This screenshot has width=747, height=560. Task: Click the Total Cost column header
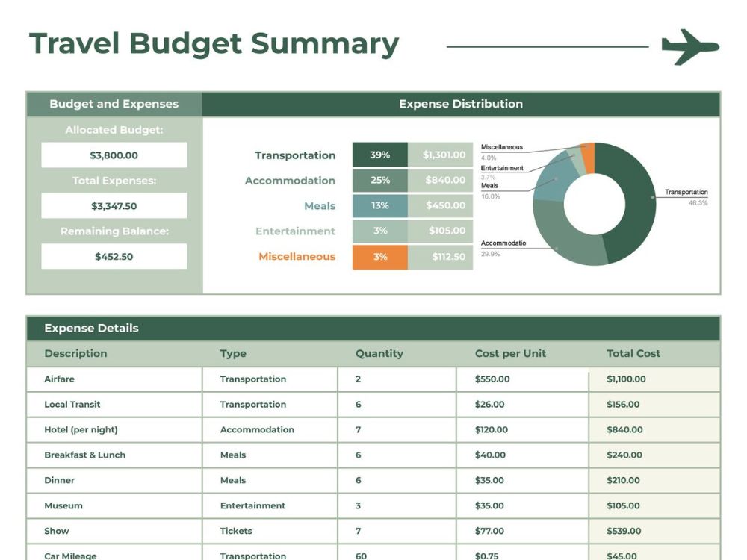(633, 353)
